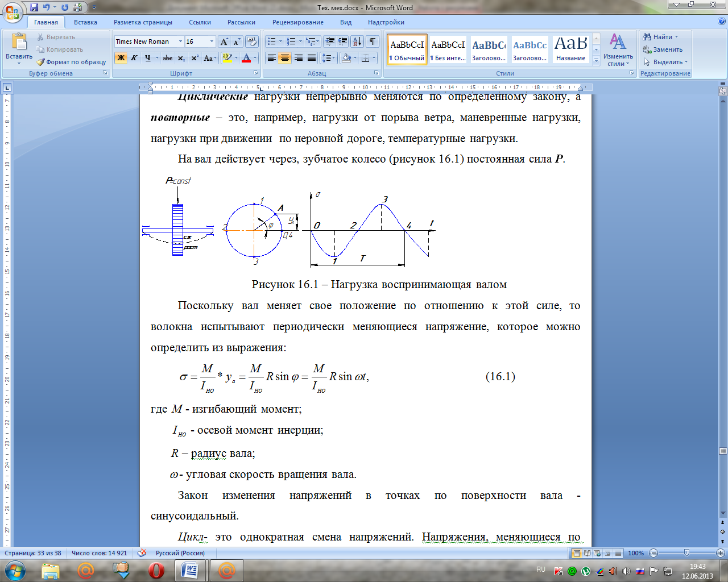Toggle underline (Ч) formatting

[x=148, y=58]
